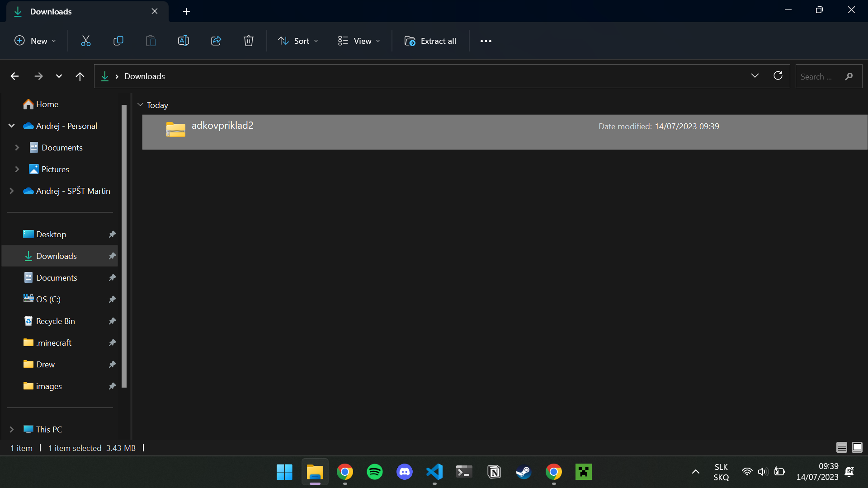The width and height of the screenshot is (868, 488).
Task: Select pinned Downloads in sidebar
Action: [x=60, y=256]
